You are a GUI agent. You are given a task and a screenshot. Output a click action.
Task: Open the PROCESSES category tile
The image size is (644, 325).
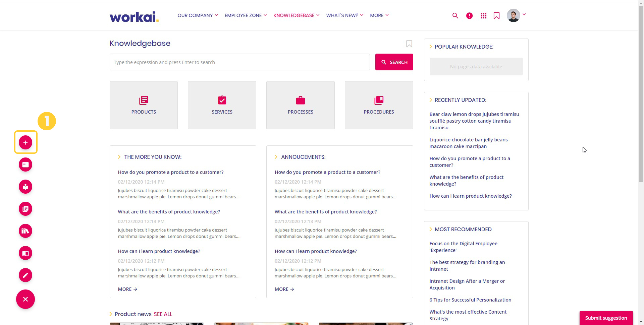point(301,105)
